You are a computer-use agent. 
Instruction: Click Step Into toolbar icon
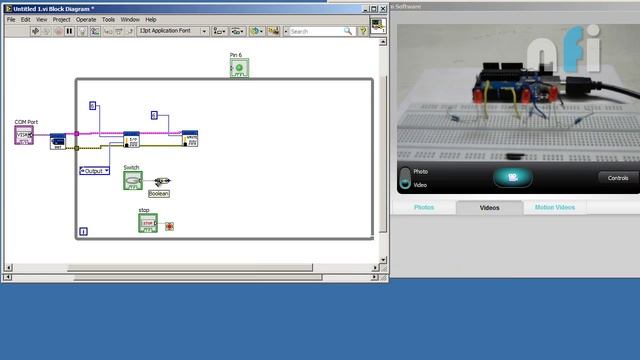click(x=108, y=31)
